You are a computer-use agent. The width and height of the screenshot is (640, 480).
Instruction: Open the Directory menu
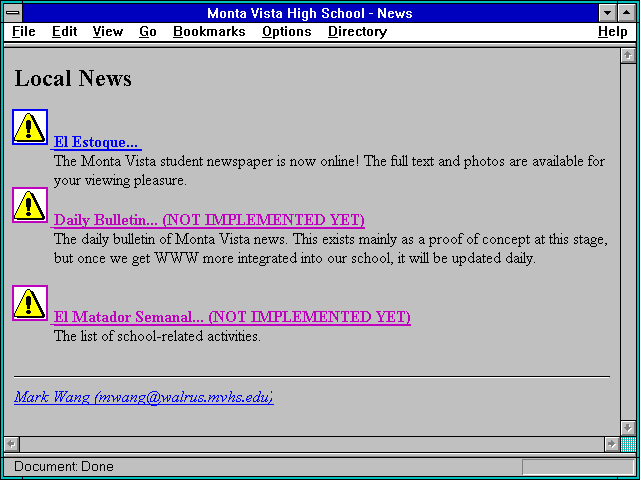pos(358,32)
